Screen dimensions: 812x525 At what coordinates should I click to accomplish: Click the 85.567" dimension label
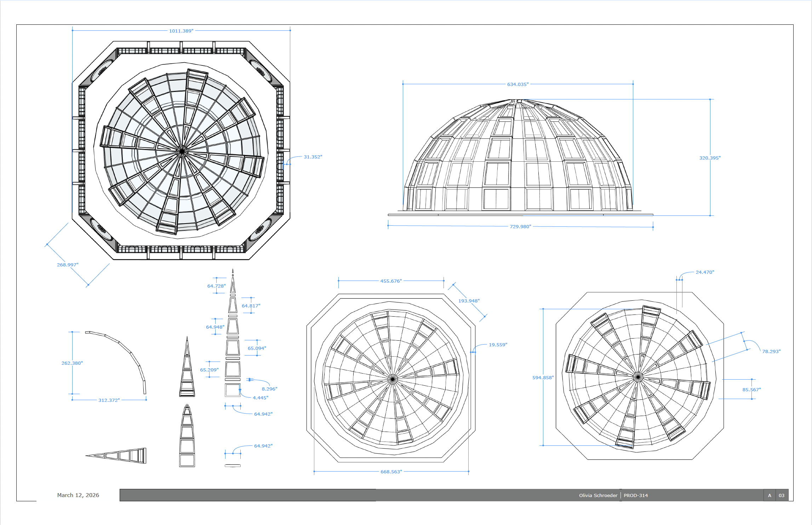tap(751, 390)
